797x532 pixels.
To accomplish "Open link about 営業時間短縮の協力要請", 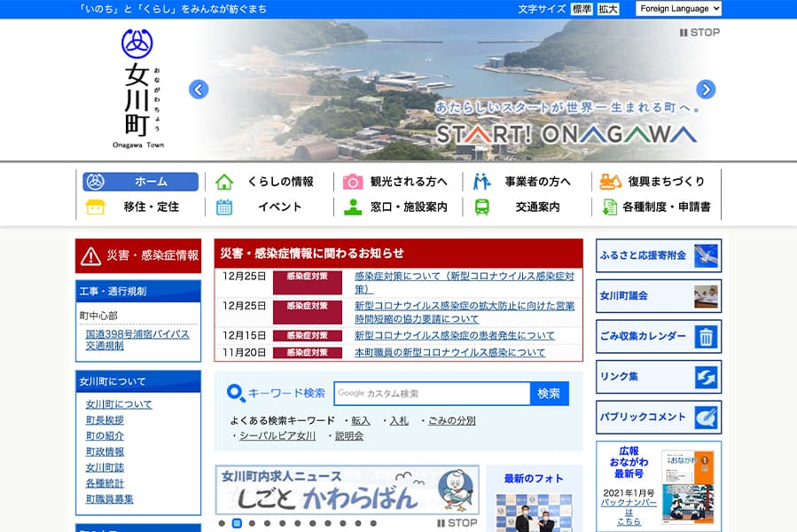I will click(464, 312).
